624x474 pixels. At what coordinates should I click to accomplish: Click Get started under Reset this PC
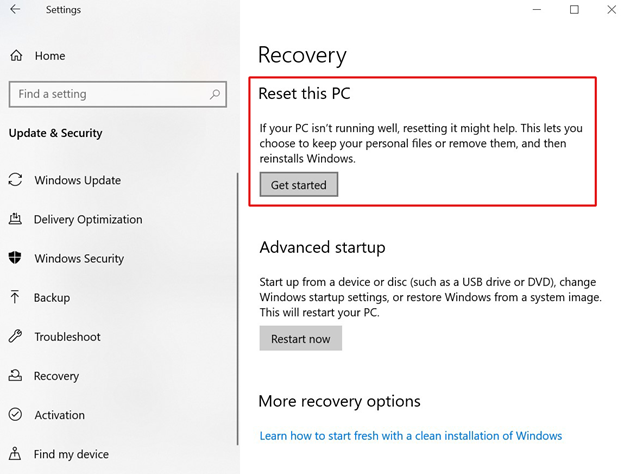299,185
